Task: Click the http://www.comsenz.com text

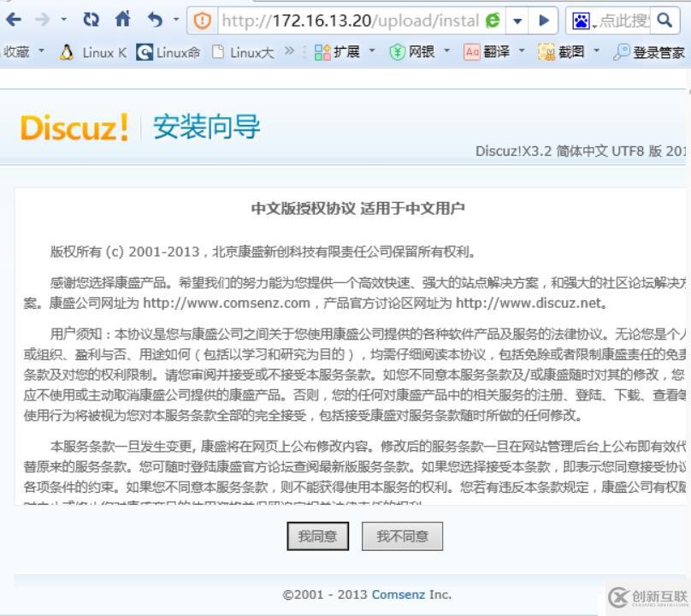Action: [x=227, y=304]
